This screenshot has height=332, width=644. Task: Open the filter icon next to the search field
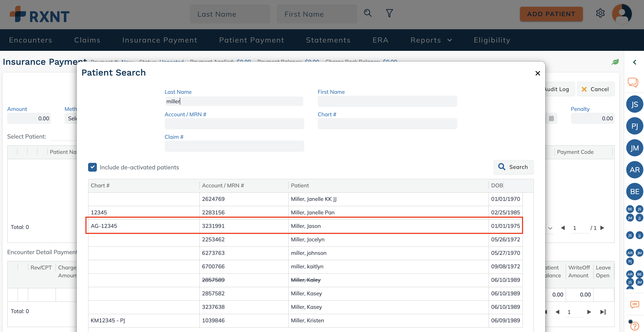click(x=389, y=13)
